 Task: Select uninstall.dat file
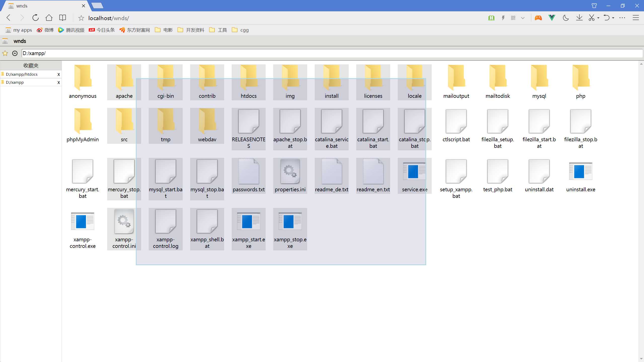539,176
